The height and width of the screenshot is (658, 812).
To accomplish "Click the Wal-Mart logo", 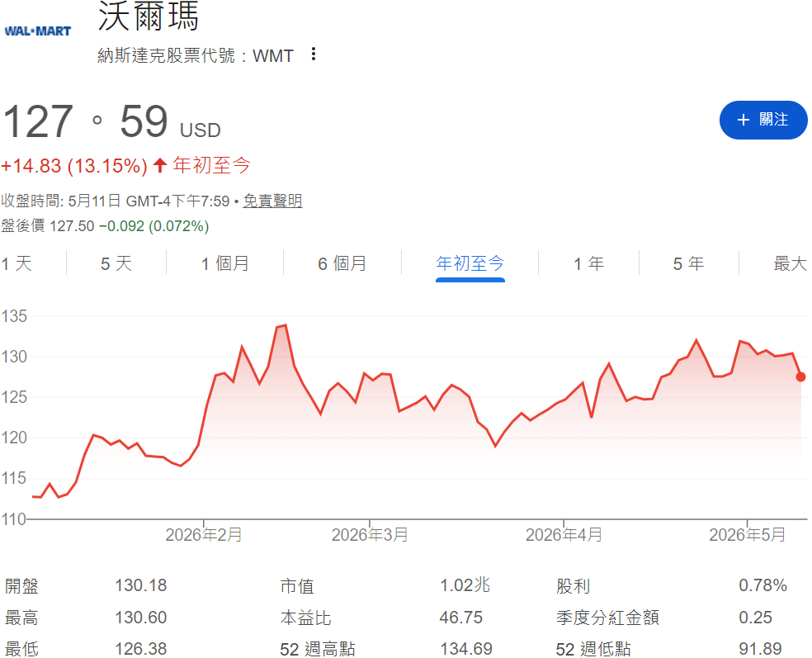I will [38, 31].
